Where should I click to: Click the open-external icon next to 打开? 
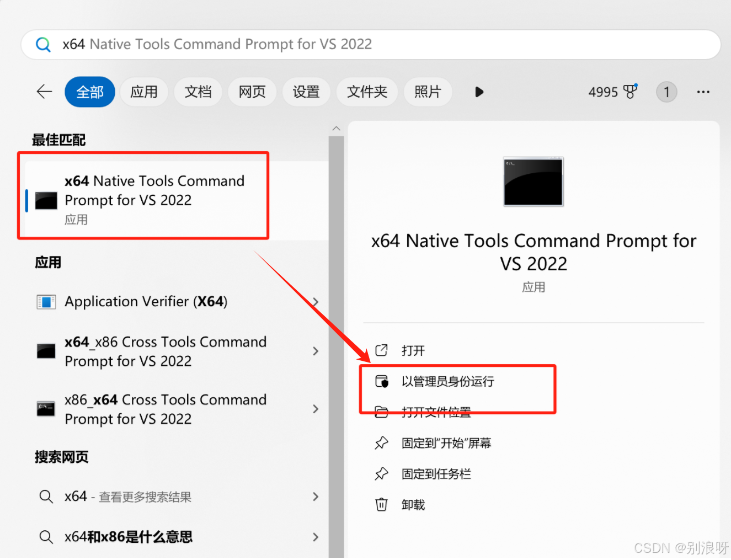pos(381,350)
